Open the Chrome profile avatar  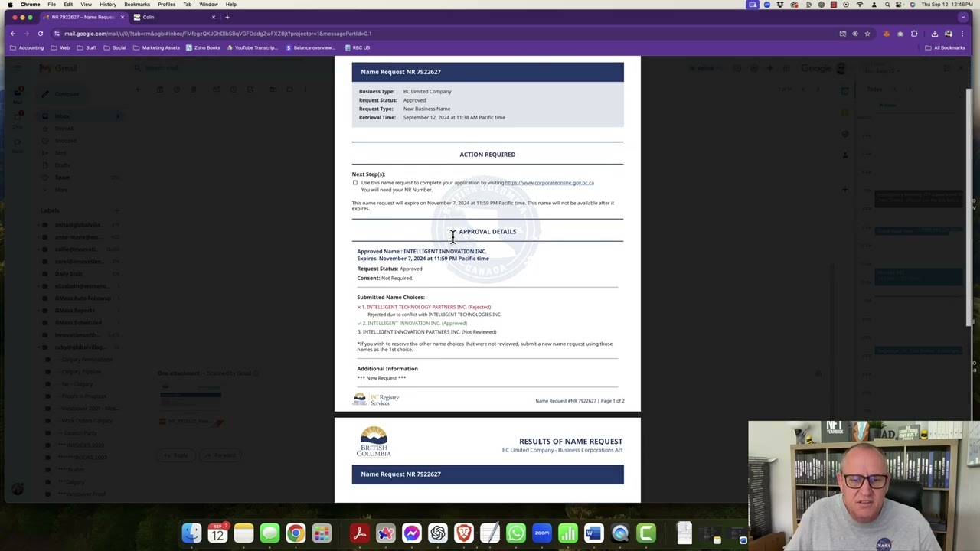pos(949,34)
